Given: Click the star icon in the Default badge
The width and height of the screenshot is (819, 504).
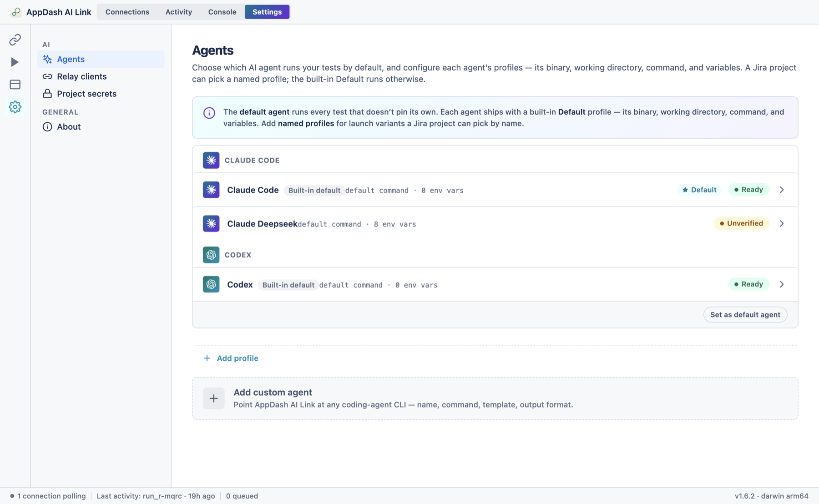Looking at the screenshot, I should pos(685,190).
